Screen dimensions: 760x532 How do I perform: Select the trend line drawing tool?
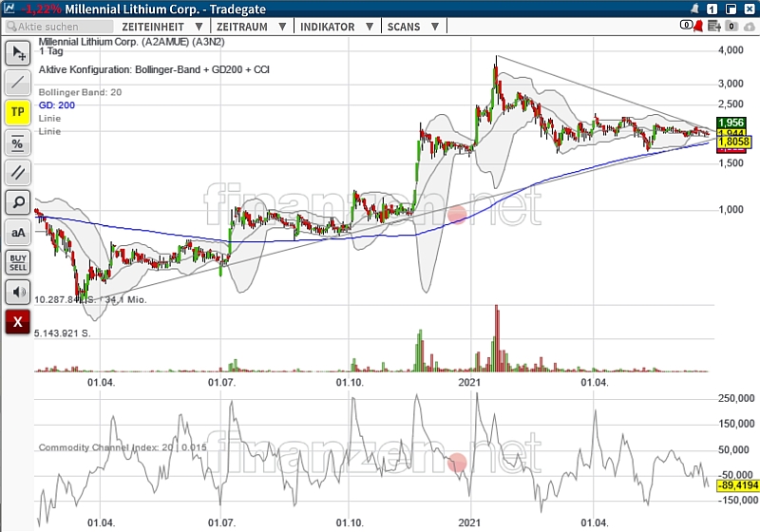pyautogui.click(x=17, y=83)
